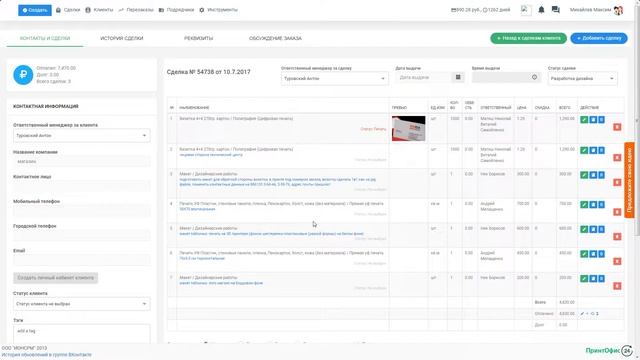Screen dimensions: 640x360
Task: Open the Клиенты menu item
Action: [99, 10]
